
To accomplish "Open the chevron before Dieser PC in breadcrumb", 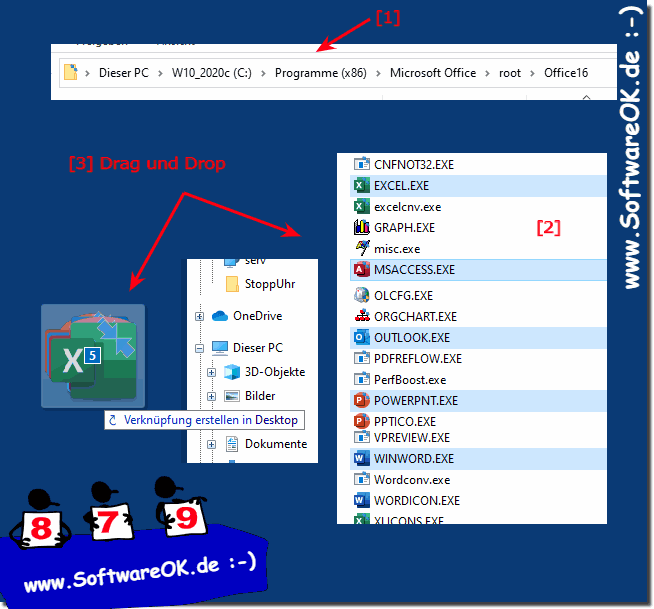I will [x=87, y=73].
